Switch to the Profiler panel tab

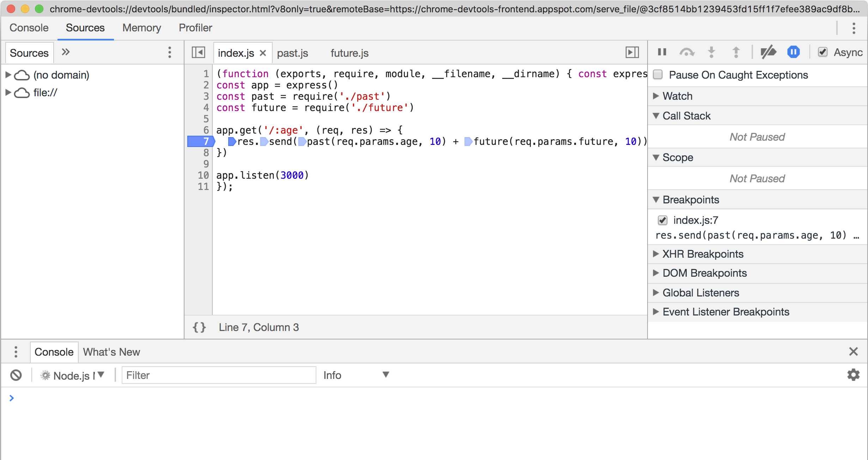[x=195, y=28]
